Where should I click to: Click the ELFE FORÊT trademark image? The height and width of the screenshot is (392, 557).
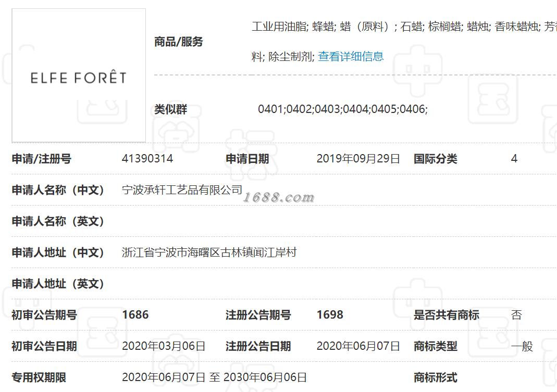pyautogui.click(x=79, y=75)
